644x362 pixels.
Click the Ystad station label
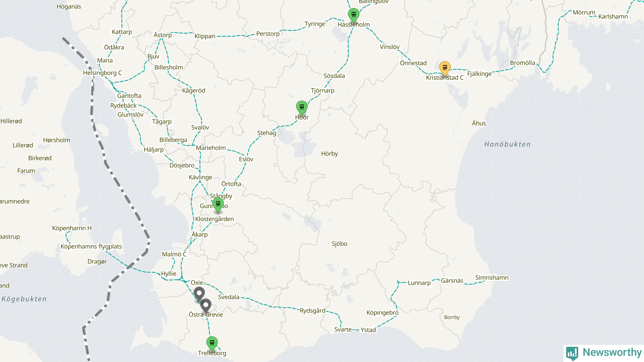tap(368, 330)
